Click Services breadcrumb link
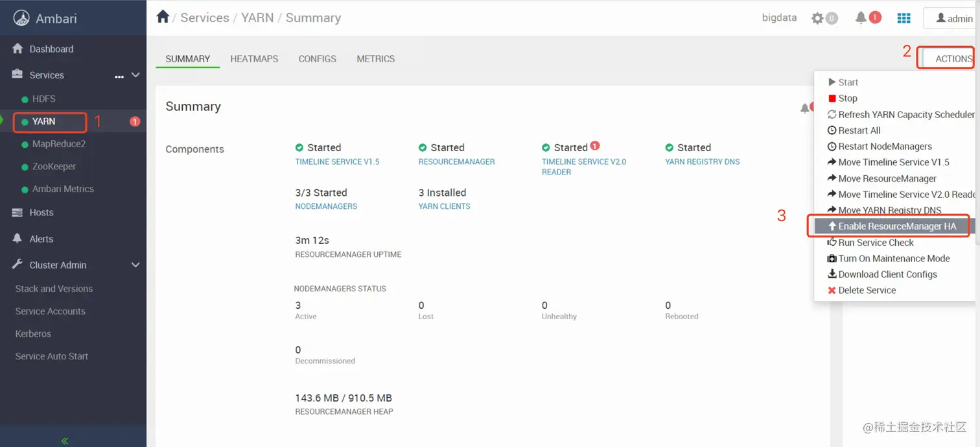This screenshot has width=980, height=447. point(205,18)
